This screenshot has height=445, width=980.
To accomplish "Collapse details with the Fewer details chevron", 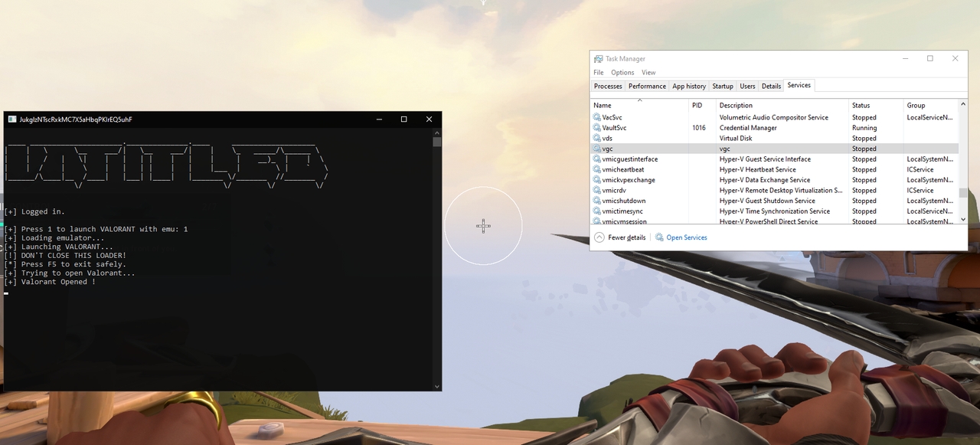I will coord(599,237).
